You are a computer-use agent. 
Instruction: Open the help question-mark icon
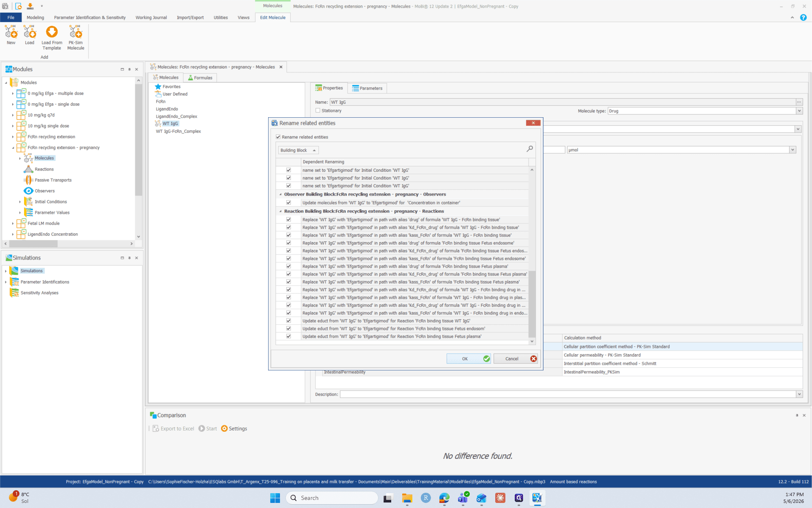tap(803, 17)
